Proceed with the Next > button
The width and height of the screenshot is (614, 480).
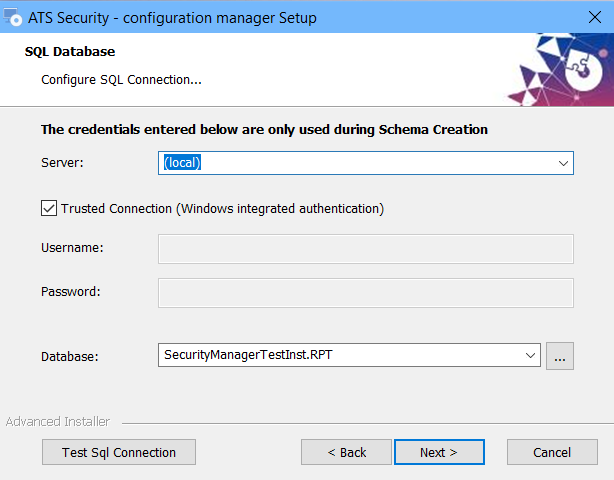pyautogui.click(x=439, y=452)
